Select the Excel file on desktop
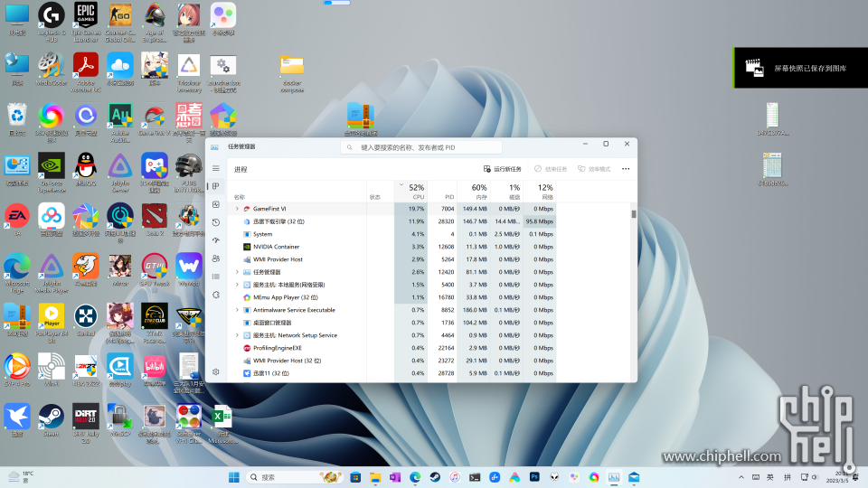Viewport: 868px width, 488px height. click(x=222, y=423)
